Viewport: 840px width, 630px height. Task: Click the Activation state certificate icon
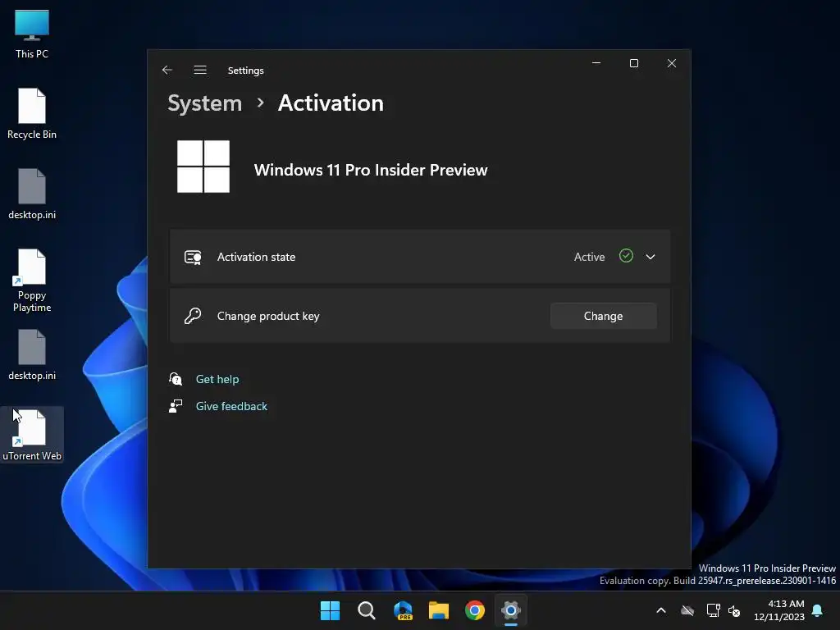coord(193,257)
